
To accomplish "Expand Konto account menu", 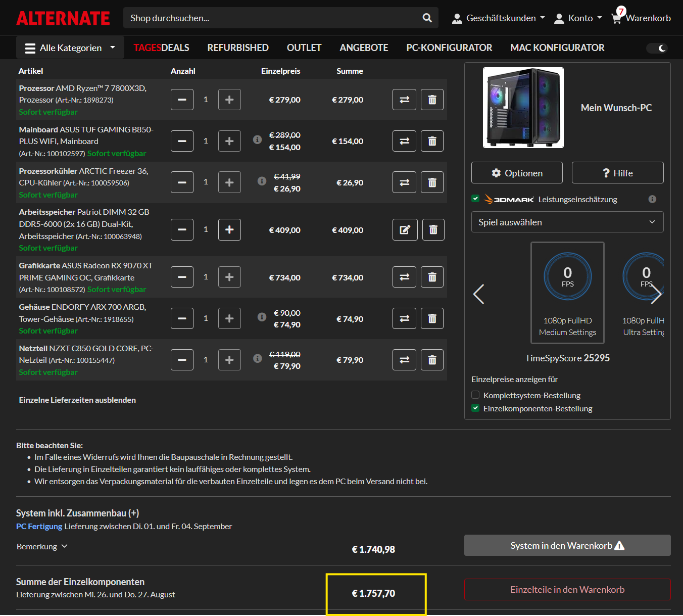I will coord(578,18).
